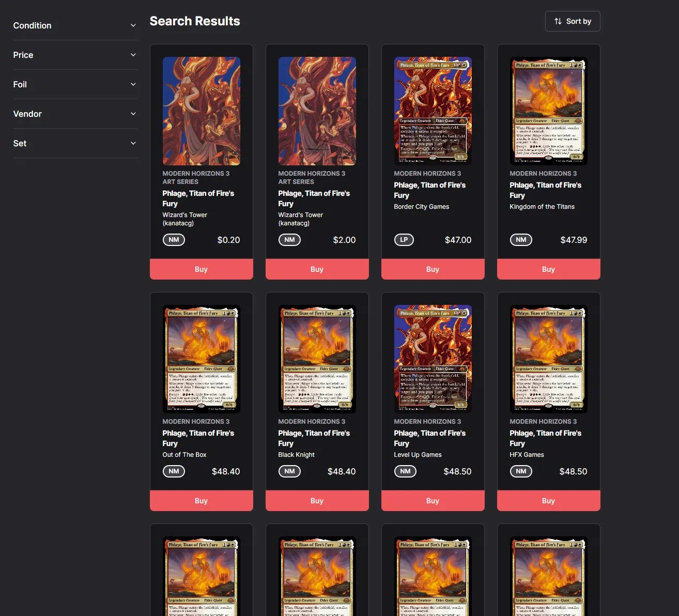
Task: View the Kingdom of the Titans card image
Action: (549, 111)
